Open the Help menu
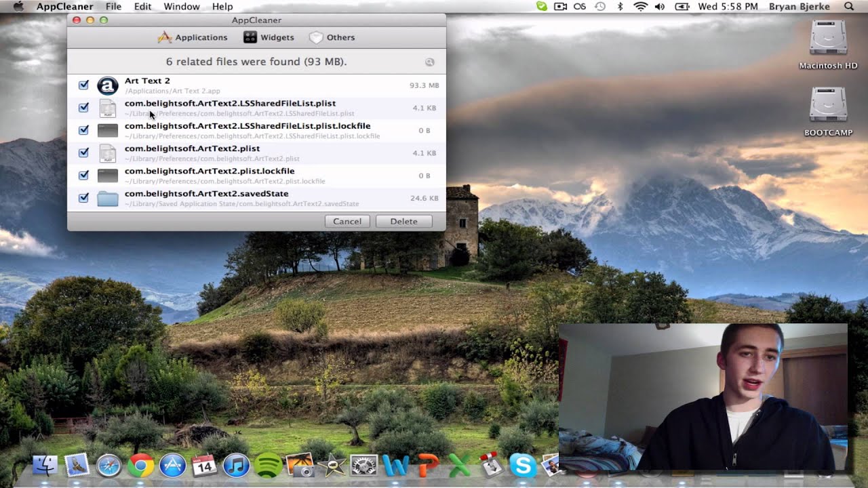The image size is (868, 488). (x=222, y=6)
